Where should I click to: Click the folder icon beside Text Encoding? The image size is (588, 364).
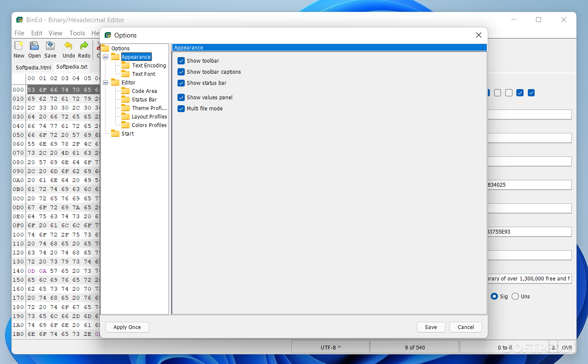click(125, 65)
